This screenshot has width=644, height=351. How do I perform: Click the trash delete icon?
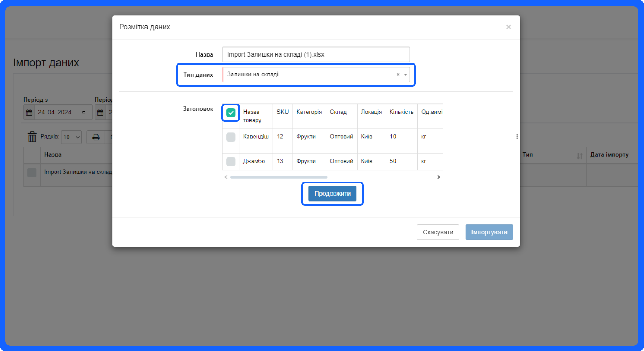coord(32,137)
